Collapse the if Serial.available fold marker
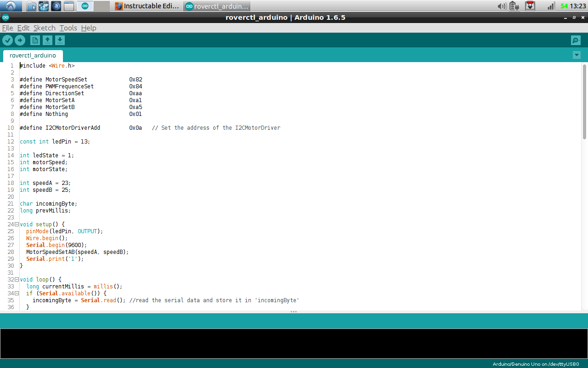588x368 pixels. (x=17, y=293)
